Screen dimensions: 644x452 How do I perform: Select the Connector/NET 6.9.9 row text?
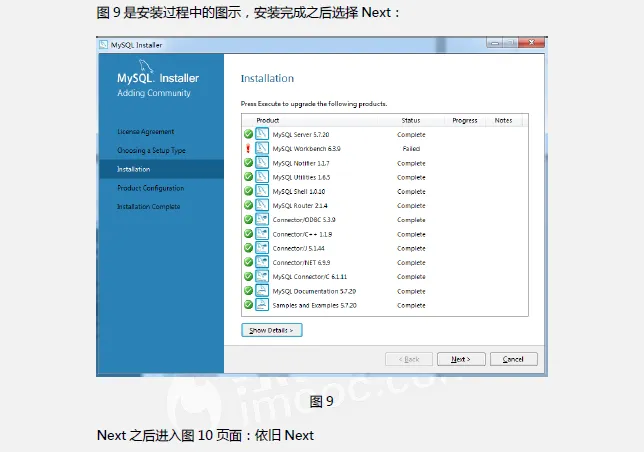[x=301, y=263]
